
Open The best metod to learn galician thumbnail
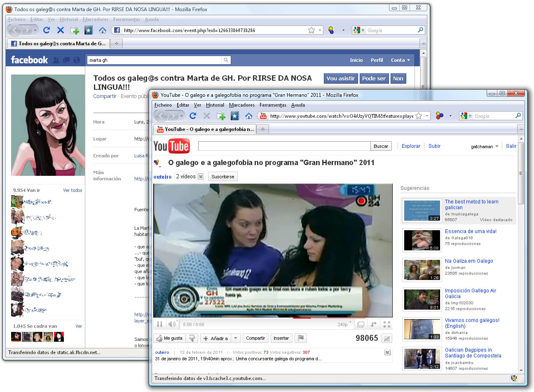[422, 210]
